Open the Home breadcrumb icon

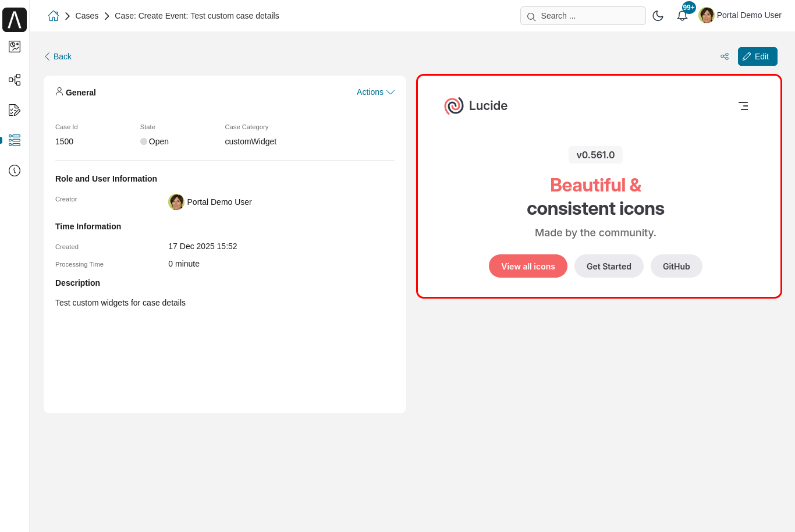coord(53,16)
